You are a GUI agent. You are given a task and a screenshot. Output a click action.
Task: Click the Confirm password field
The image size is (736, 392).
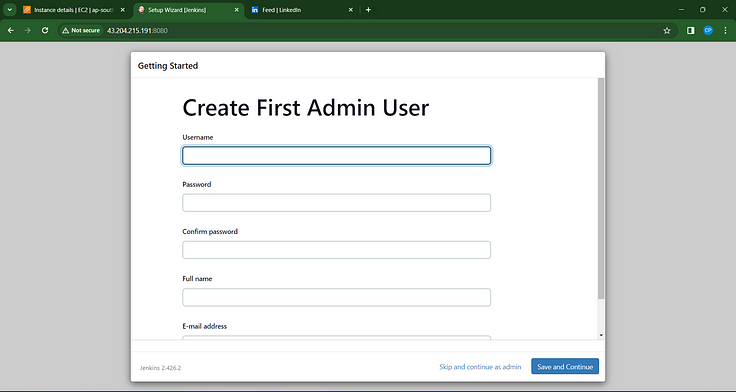pyautogui.click(x=337, y=250)
